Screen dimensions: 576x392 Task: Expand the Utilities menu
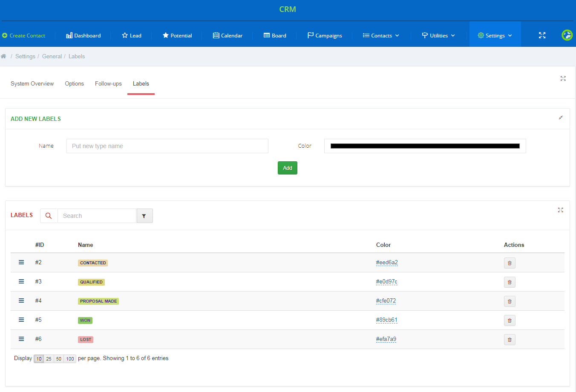pos(438,35)
